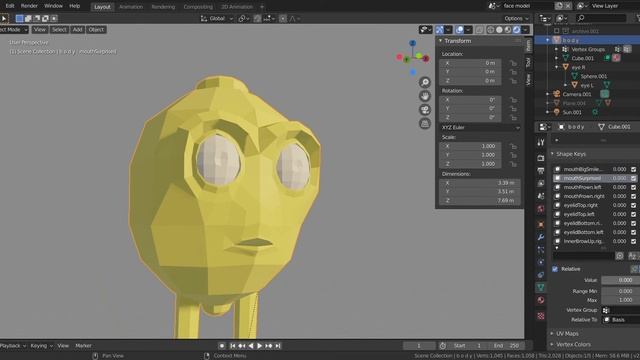This screenshot has width=640, height=360.
Task: Uncheck the Relative checkbox
Action: (555, 269)
